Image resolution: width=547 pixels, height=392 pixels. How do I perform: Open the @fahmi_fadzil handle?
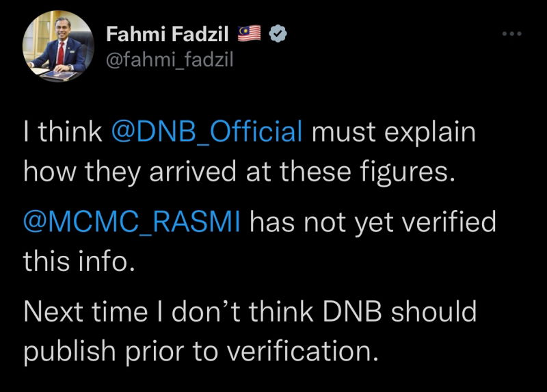pyautogui.click(x=170, y=60)
